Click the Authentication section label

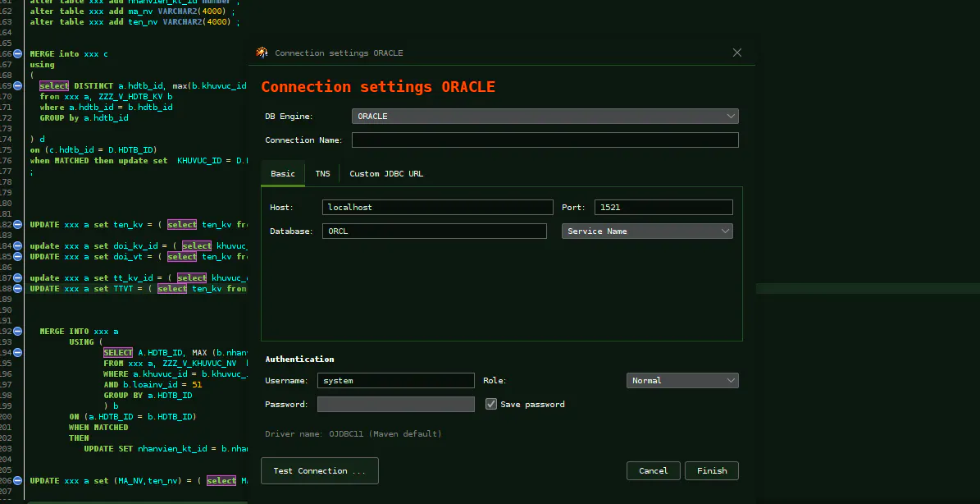(x=299, y=359)
